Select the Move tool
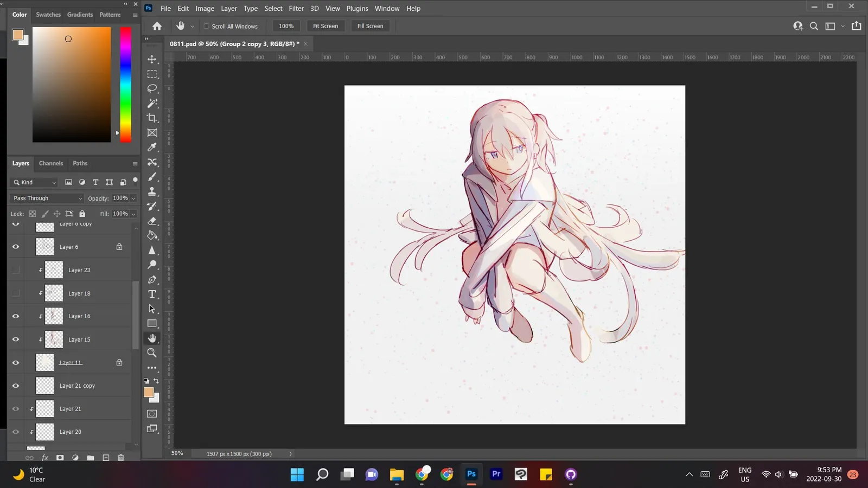 pyautogui.click(x=152, y=59)
